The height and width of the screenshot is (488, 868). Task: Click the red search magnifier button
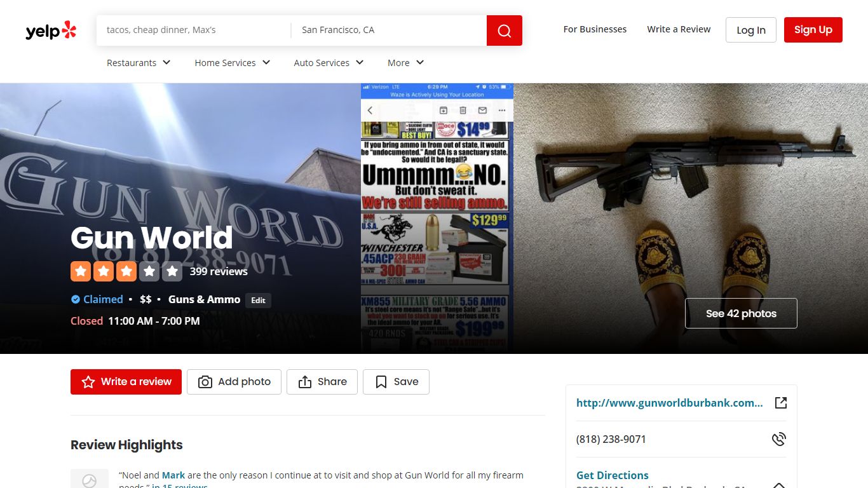505,30
